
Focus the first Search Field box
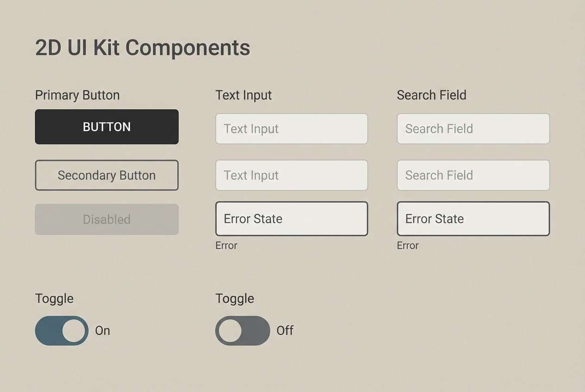point(473,129)
